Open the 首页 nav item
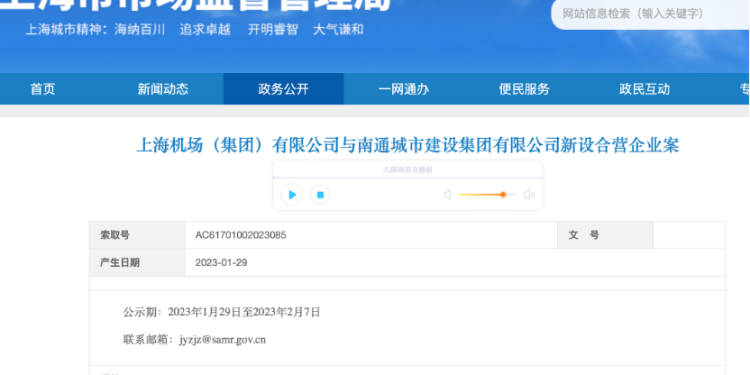 [x=43, y=89]
